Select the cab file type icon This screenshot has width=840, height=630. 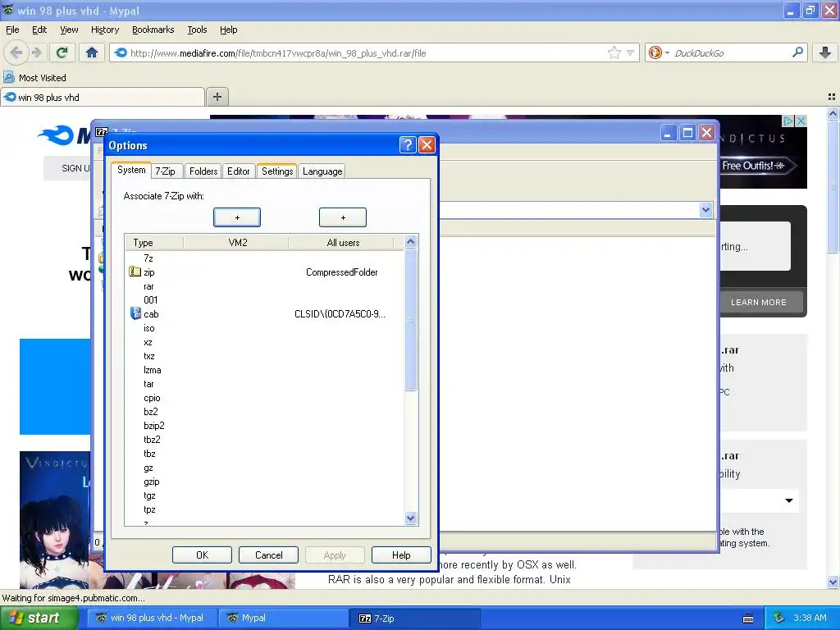coord(135,313)
